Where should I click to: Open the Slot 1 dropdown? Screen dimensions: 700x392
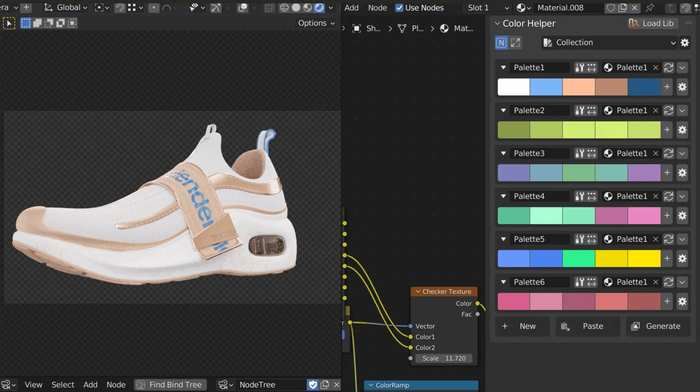click(x=488, y=8)
